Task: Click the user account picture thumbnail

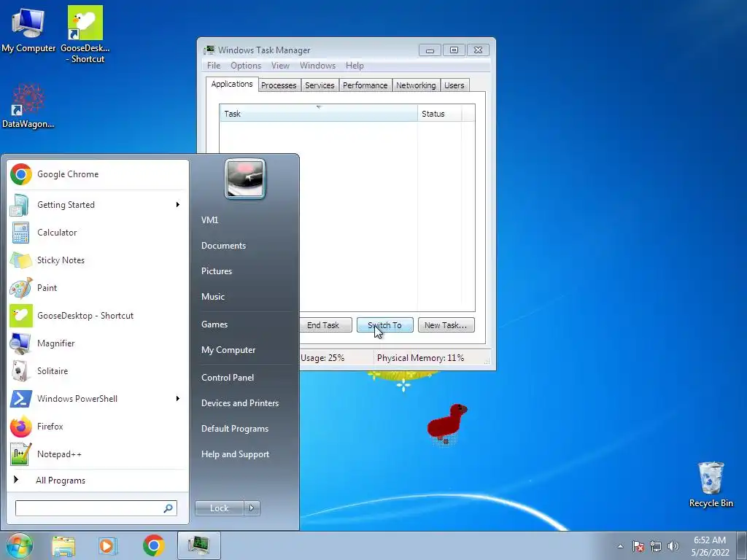Action: coord(245,179)
